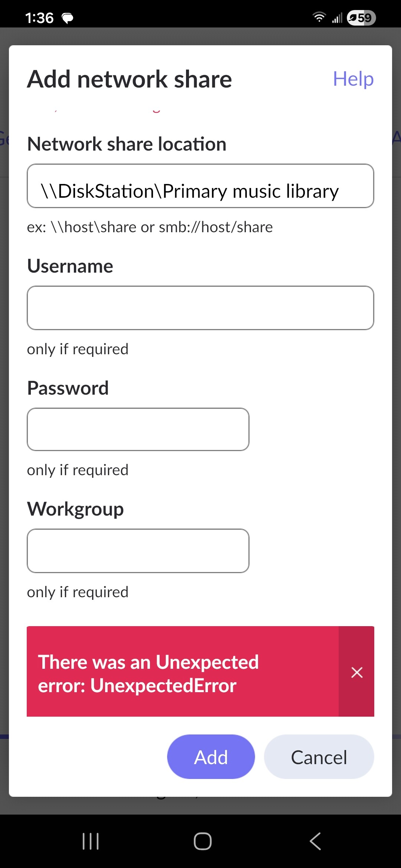Focus the Workgroup input field
401x868 pixels.
(138, 551)
